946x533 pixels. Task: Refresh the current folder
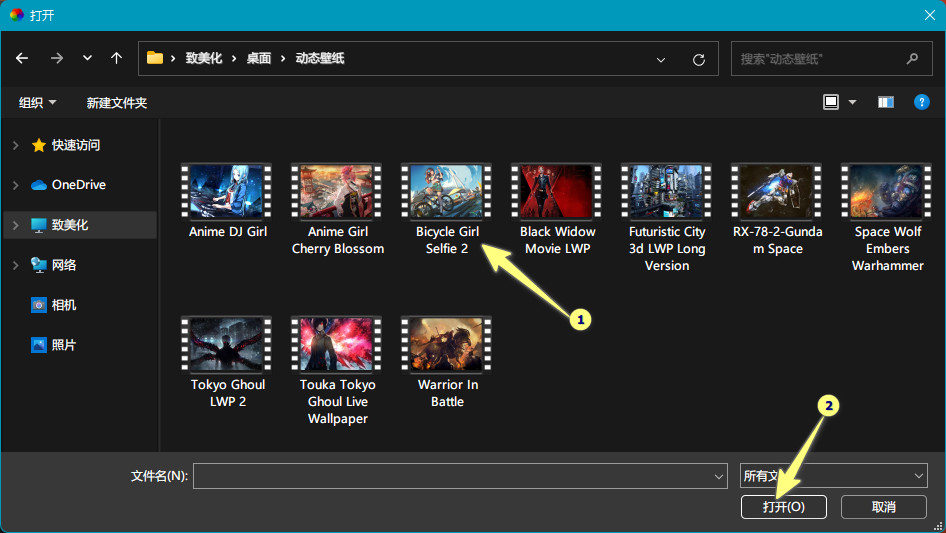coord(699,60)
